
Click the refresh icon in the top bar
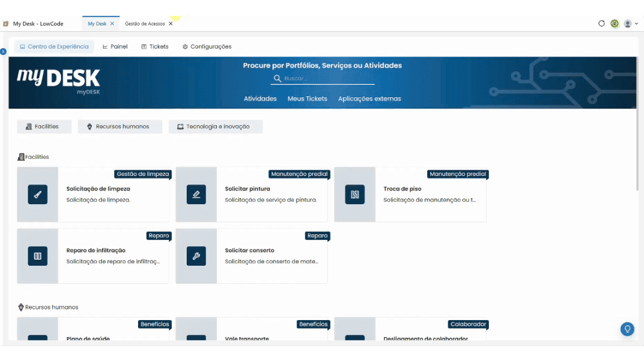(602, 23)
